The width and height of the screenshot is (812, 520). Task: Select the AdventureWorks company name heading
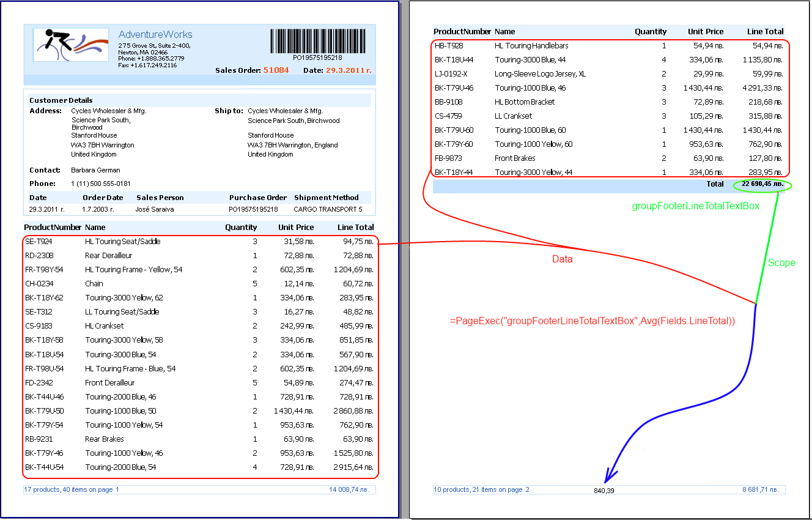[155, 35]
